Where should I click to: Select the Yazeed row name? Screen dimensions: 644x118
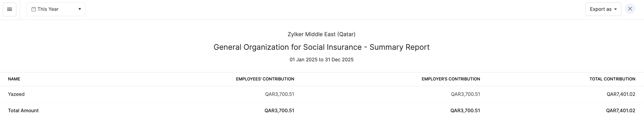16,94
